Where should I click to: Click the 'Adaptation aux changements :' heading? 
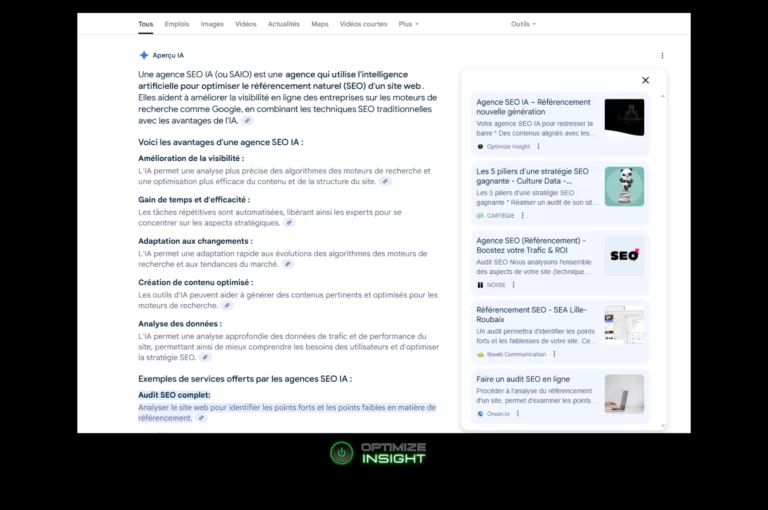pos(195,241)
